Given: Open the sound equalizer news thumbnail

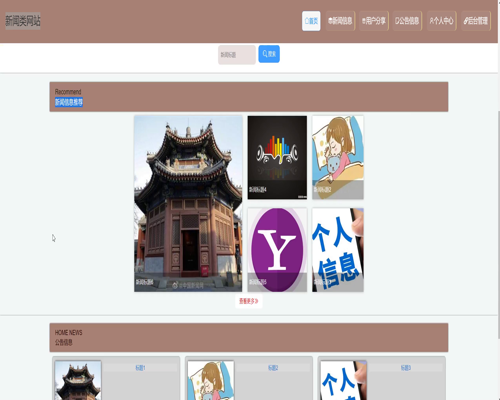Looking at the screenshot, I should tap(277, 157).
